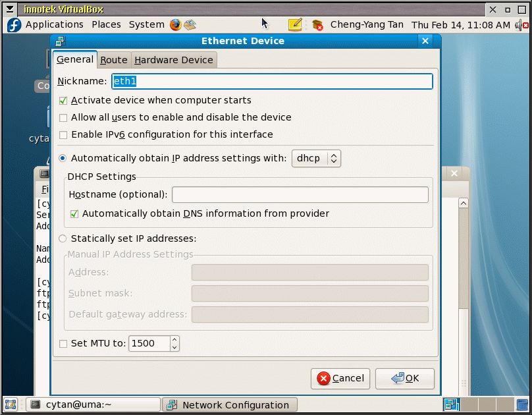Screen dimensions: 532x415
Task: Click the show desktop icon in bottom panel
Action: (11, 404)
